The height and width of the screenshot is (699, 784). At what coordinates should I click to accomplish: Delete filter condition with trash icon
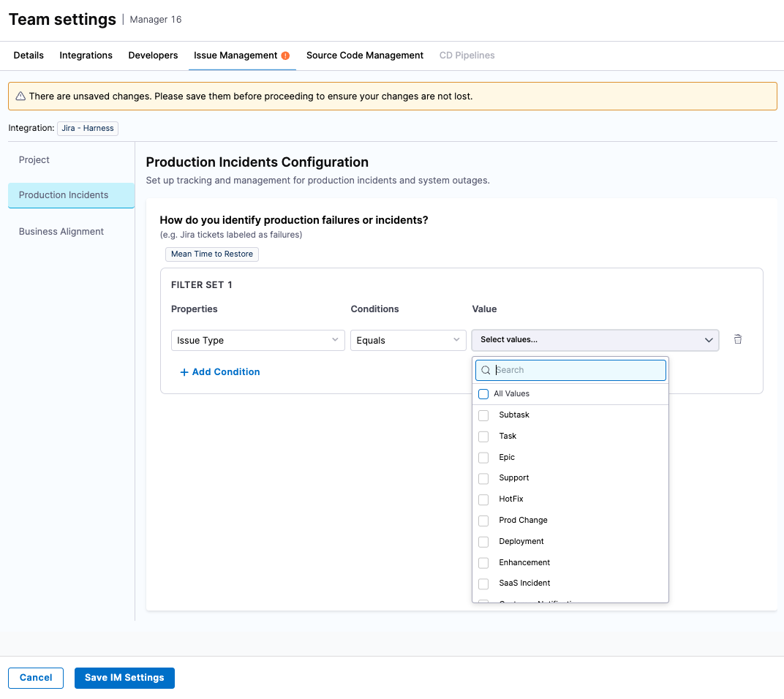click(x=738, y=339)
